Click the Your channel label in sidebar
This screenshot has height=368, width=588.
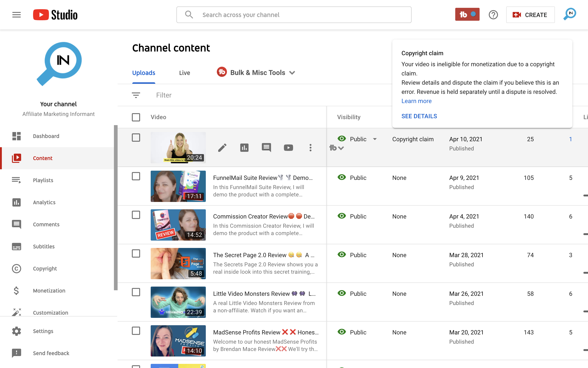[x=58, y=104]
